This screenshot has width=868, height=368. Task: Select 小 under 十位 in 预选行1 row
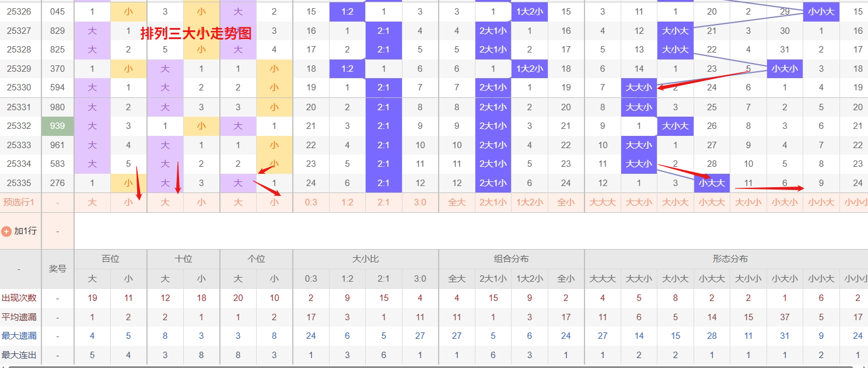point(201,203)
